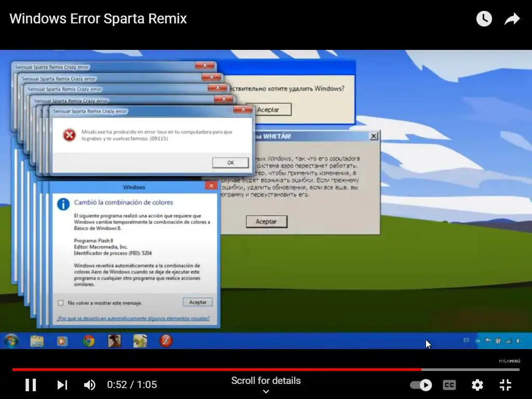The height and width of the screenshot is (399, 532).
Task: Click the tray network signal icon
Action: (x=508, y=341)
